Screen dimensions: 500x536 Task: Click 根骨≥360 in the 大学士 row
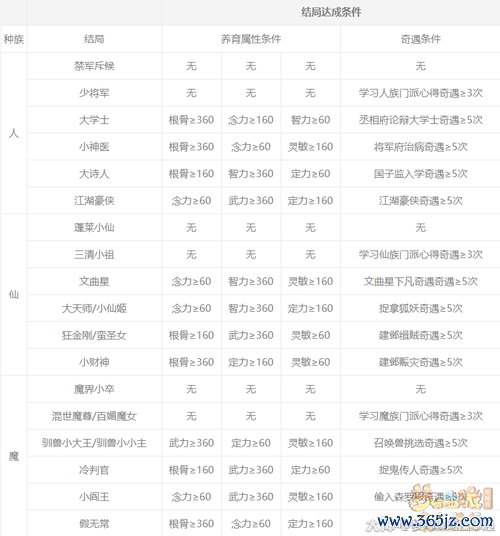point(191,120)
